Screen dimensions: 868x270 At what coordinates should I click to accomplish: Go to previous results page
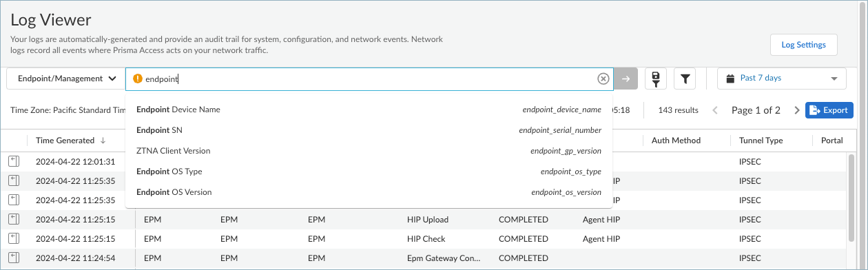click(x=715, y=110)
